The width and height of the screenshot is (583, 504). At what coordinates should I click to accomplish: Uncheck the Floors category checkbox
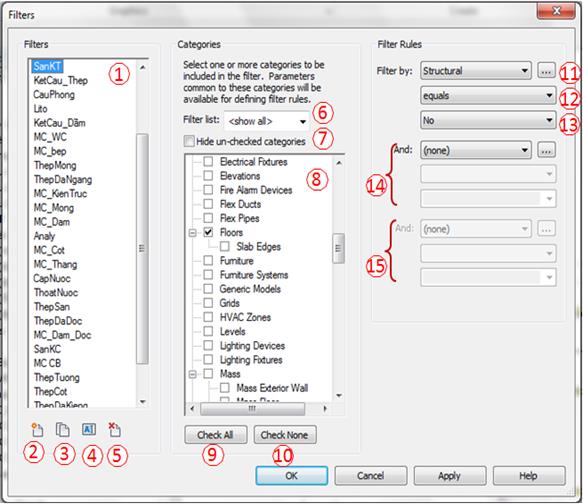[x=208, y=232]
